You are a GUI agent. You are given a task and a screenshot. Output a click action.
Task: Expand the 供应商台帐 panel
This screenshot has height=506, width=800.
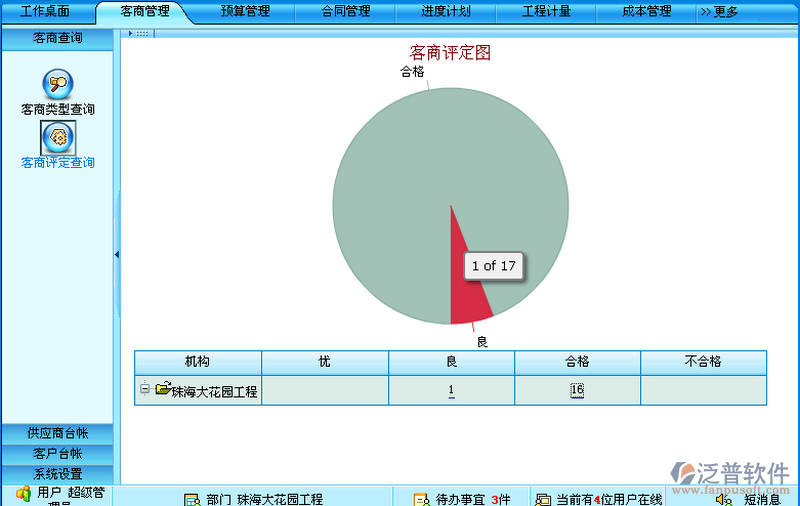[57, 433]
